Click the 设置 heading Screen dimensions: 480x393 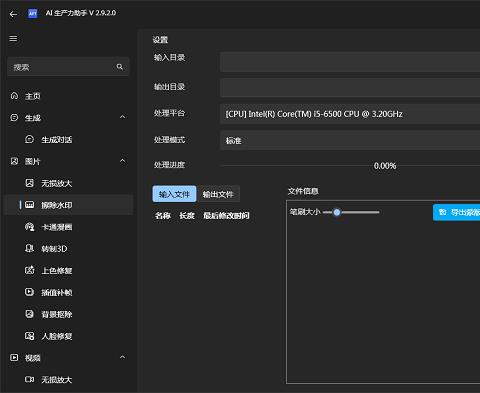point(160,40)
